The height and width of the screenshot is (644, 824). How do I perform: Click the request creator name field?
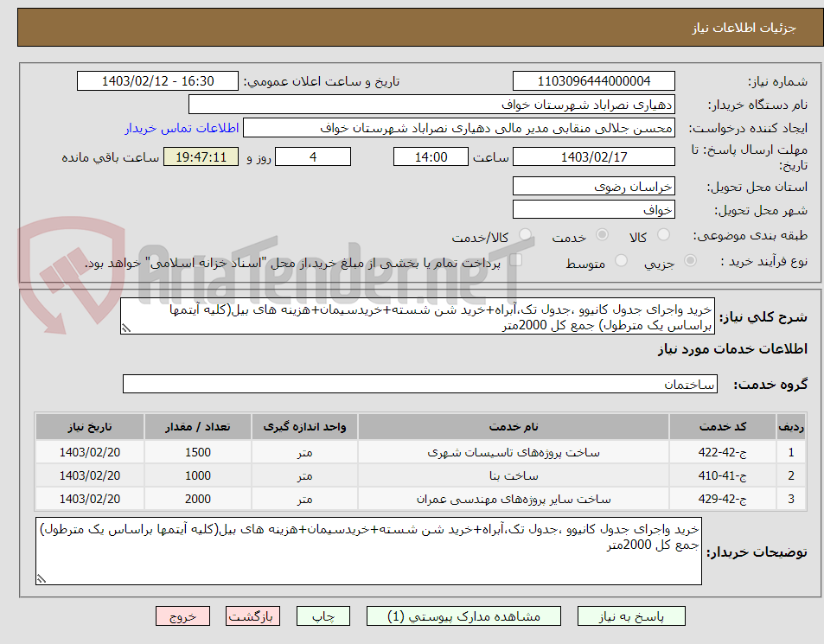pyautogui.click(x=459, y=128)
